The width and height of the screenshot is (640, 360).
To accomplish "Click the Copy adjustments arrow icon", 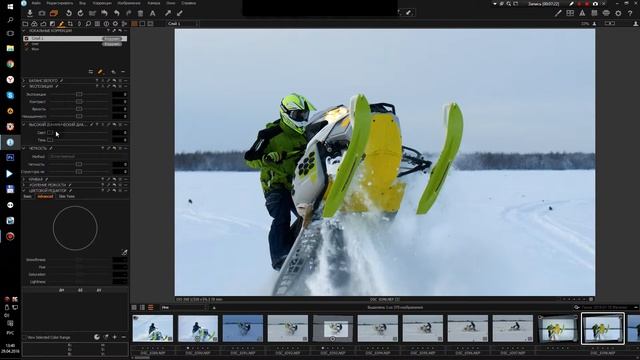I will (168, 13).
